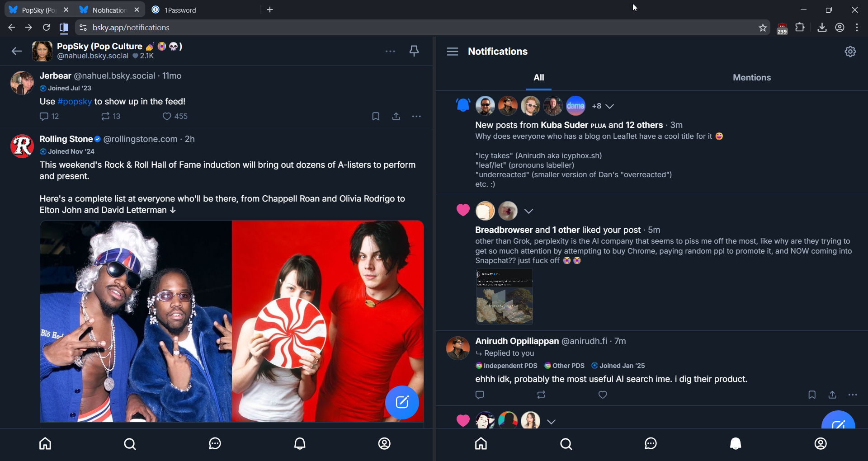Switch to the Mentions tab
The width and height of the screenshot is (868, 461).
pyautogui.click(x=751, y=78)
